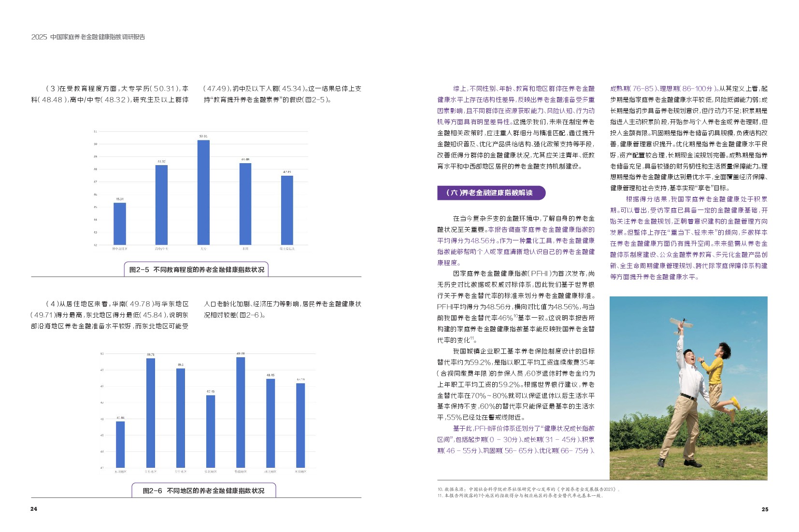Click the purple 养老金融健康指数解读 section heading
The image size is (799, 532).
[491, 193]
